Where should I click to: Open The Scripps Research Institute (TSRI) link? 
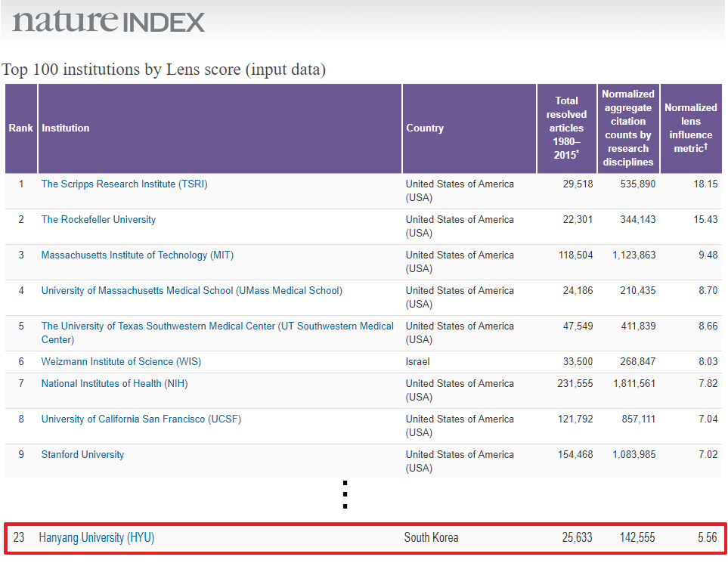click(x=124, y=184)
